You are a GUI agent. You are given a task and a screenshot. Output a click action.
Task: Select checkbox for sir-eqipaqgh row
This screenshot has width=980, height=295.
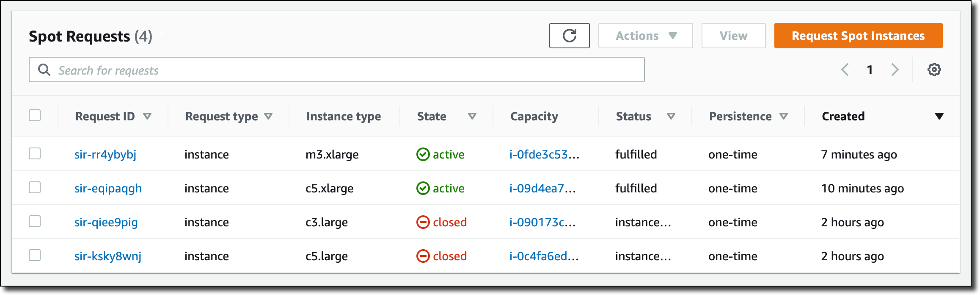35,188
